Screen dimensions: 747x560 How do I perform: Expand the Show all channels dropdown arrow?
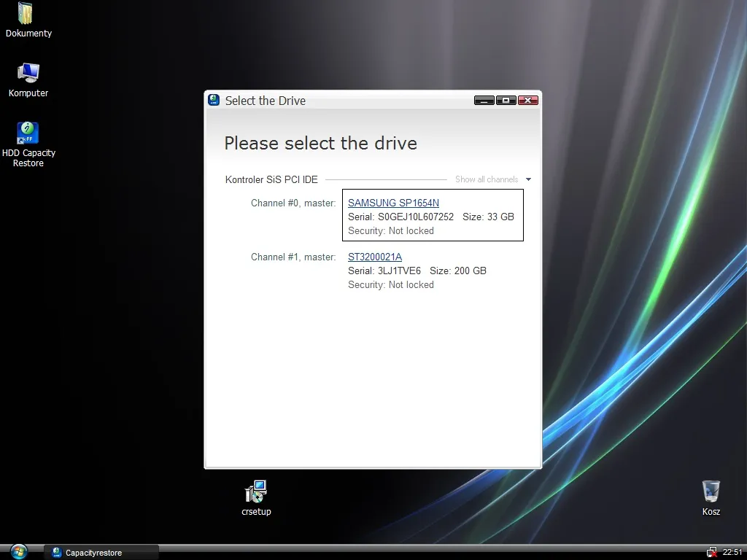(x=528, y=179)
